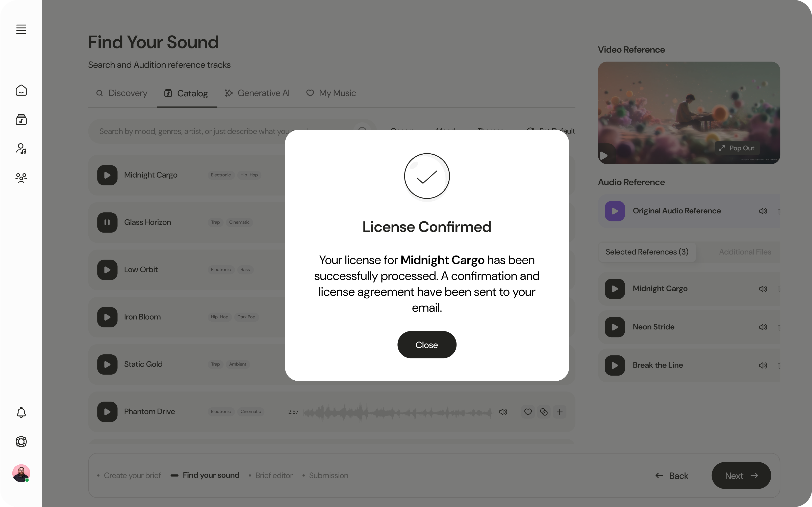Mute the Original Audio Reference track
The height and width of the screenshot is (507, 812).
tap(763, 211)
